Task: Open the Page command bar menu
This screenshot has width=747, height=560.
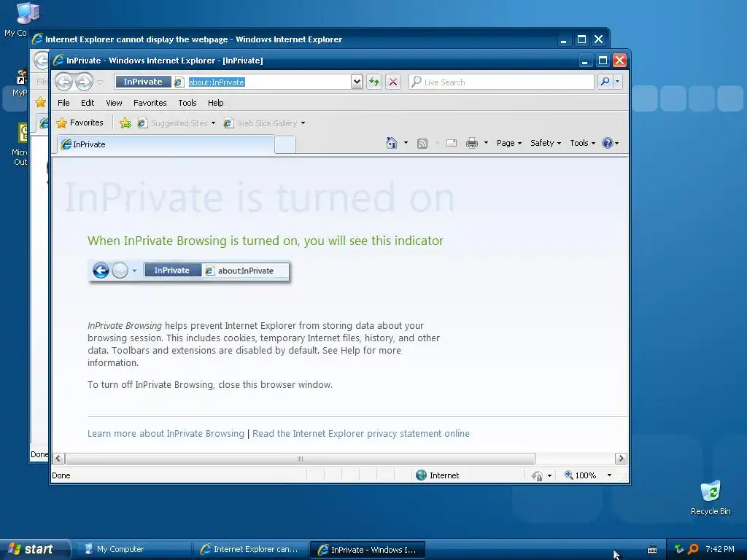Action: tap(509, 143)
